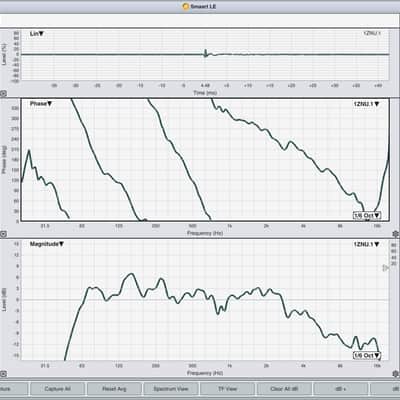This screenshot has width=400, height=400.
Task: Open the Magnitude plot type dropdown
Action: tap(47, 244)
